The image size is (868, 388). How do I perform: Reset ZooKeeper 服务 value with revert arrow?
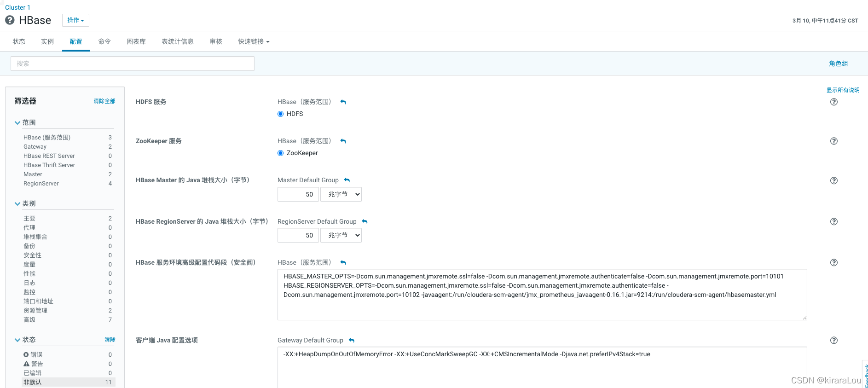(343, 141)
